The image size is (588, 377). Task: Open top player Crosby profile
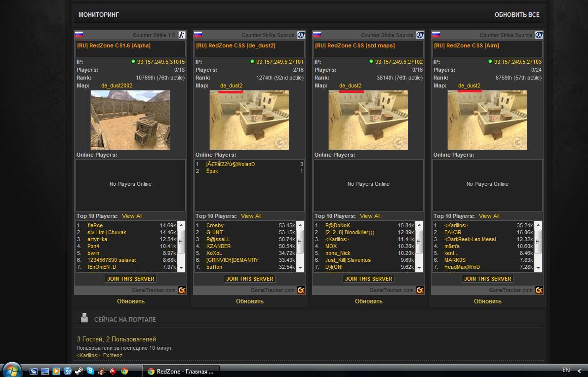point(215,225)
